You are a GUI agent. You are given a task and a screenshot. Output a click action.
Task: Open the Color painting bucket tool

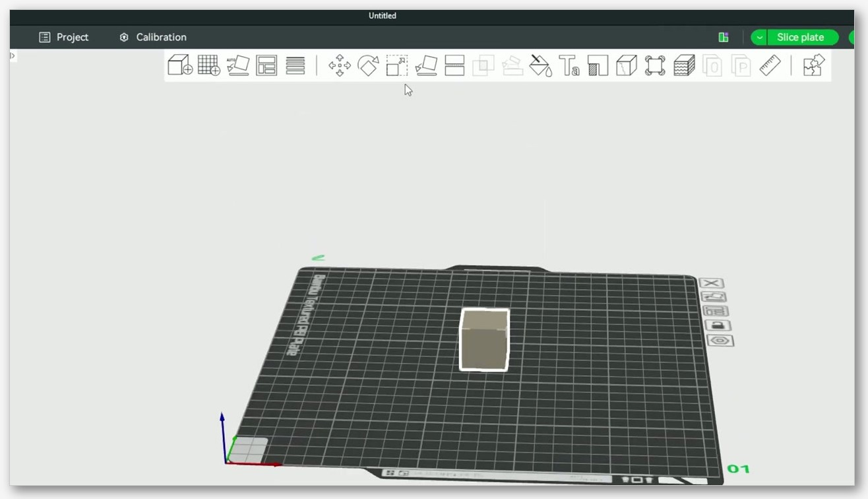tap(541, 65)
